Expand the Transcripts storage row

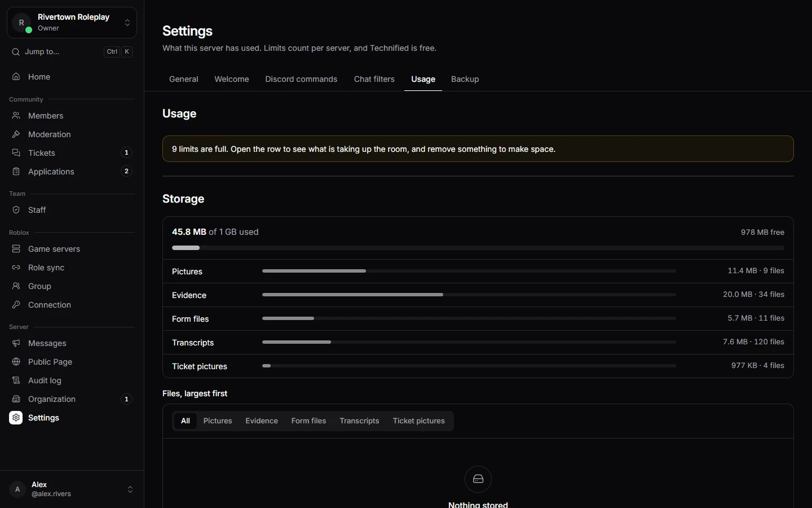[478, 343]
